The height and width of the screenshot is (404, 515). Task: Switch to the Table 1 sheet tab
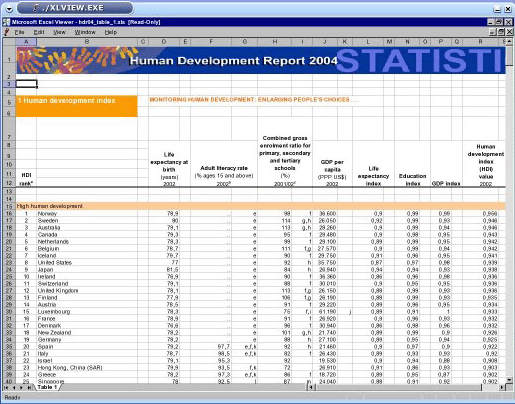point(47,387)
